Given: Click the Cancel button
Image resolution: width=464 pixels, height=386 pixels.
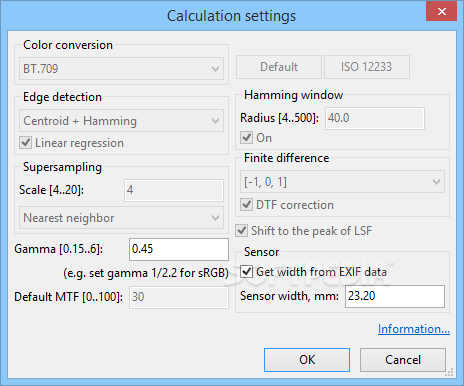Looking at the screenshot, I should pos(403,360).
